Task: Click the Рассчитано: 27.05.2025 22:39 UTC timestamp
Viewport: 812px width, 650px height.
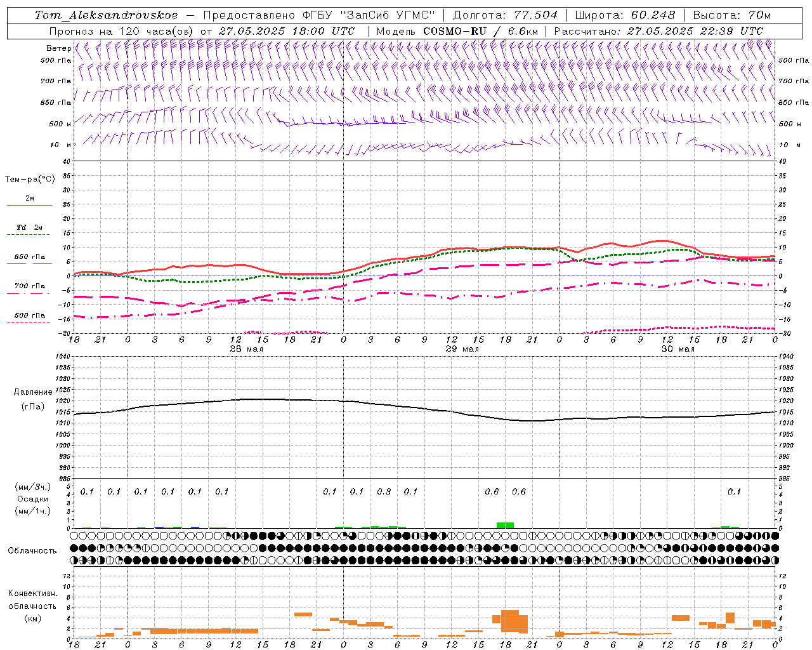Action: point(658,31)
